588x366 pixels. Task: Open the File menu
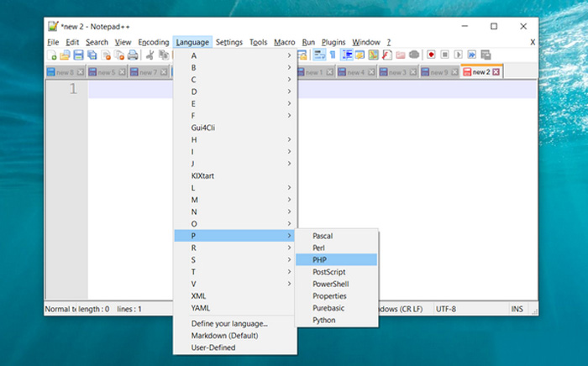pos(53,42)
